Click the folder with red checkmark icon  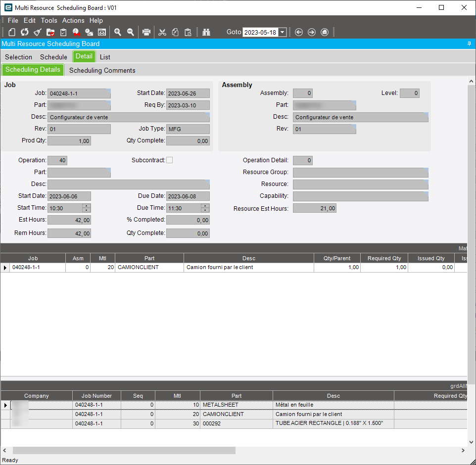pos(50,32)
